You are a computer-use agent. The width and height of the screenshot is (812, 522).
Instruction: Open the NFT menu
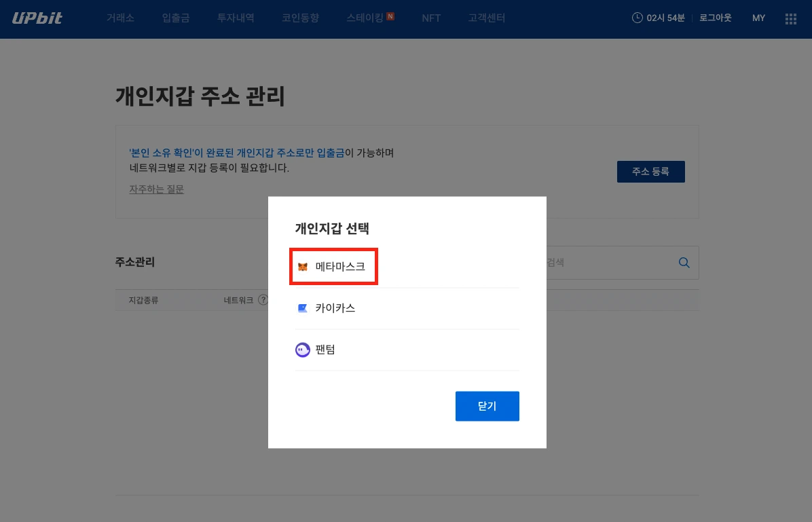[431, 18]
